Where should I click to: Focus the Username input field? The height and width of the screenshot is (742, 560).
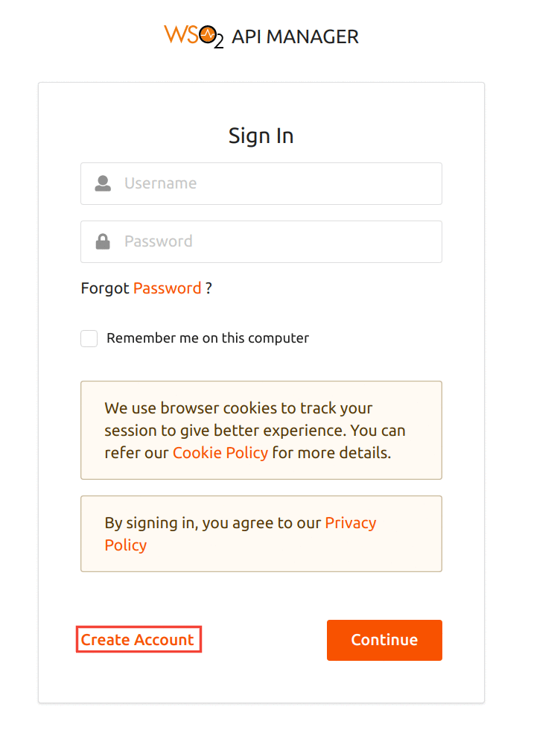click(x=261, y=183)
